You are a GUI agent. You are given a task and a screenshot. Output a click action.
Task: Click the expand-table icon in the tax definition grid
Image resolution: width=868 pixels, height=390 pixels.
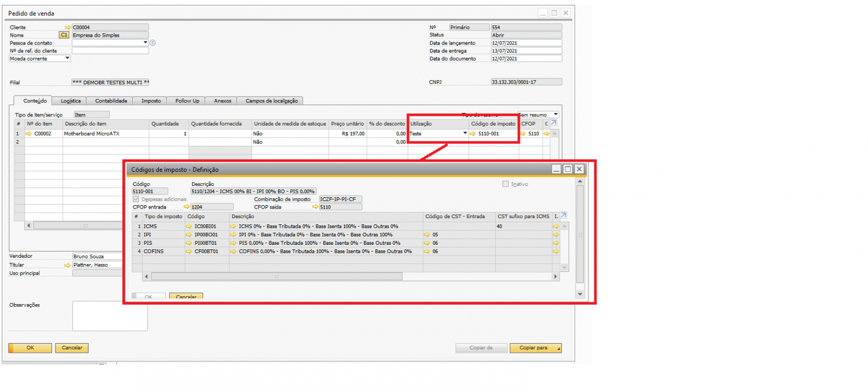563,216
